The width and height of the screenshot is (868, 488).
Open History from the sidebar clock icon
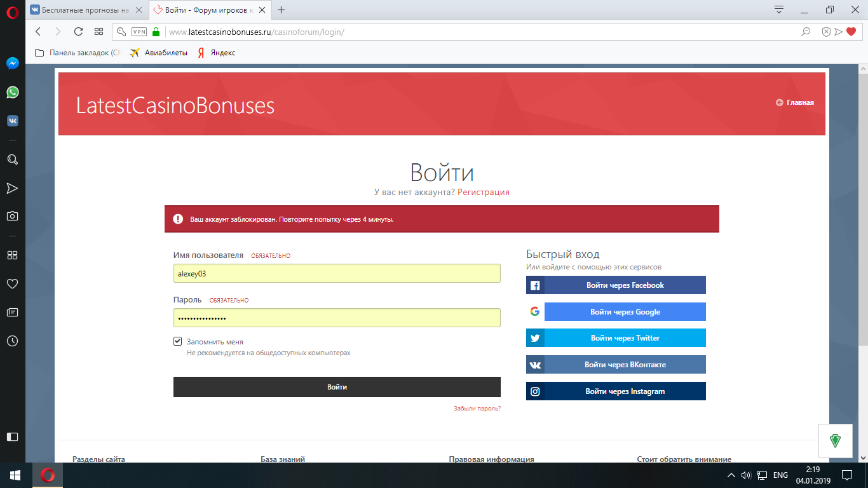(x=12, y=341)
